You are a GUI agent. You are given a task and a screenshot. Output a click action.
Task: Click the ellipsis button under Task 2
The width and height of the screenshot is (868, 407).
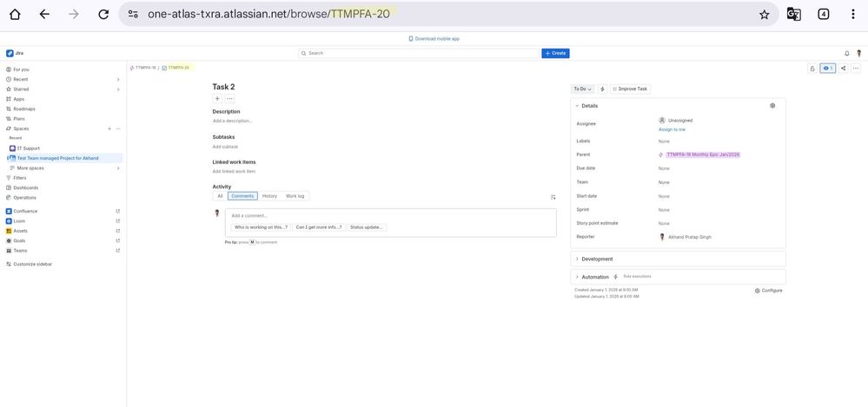(x=229, y=98)
